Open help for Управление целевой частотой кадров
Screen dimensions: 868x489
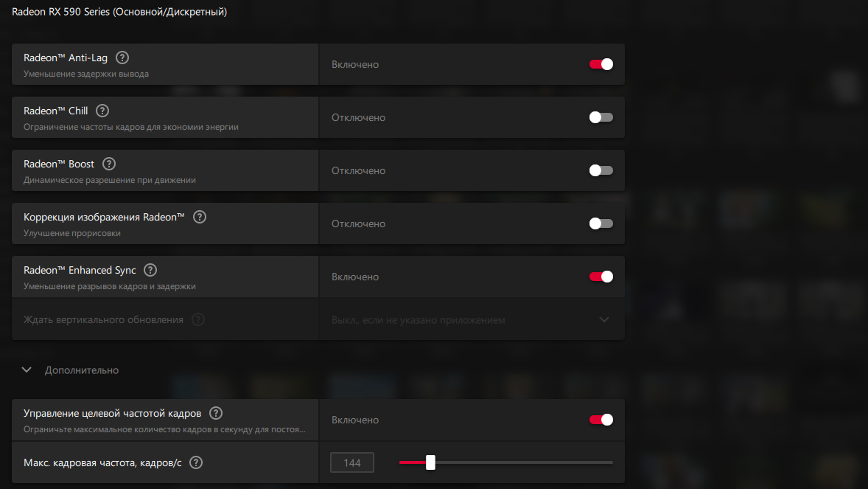coord(216,413)
